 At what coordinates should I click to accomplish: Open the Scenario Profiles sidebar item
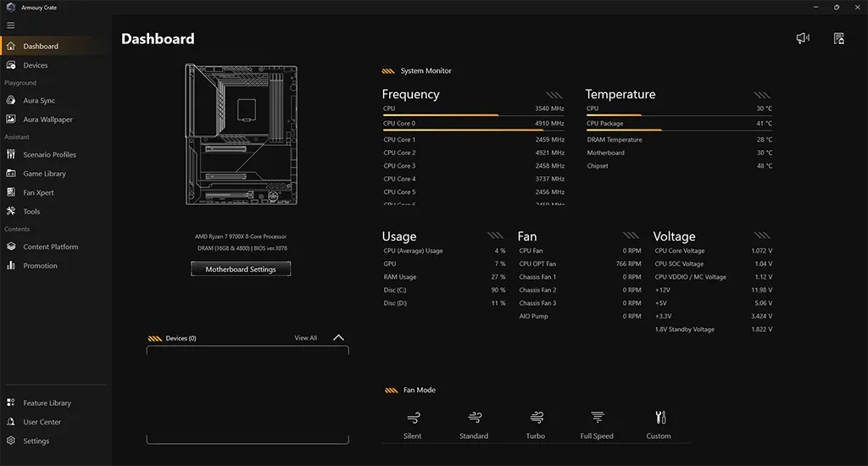pyautogui.click(x=49, y=155)
